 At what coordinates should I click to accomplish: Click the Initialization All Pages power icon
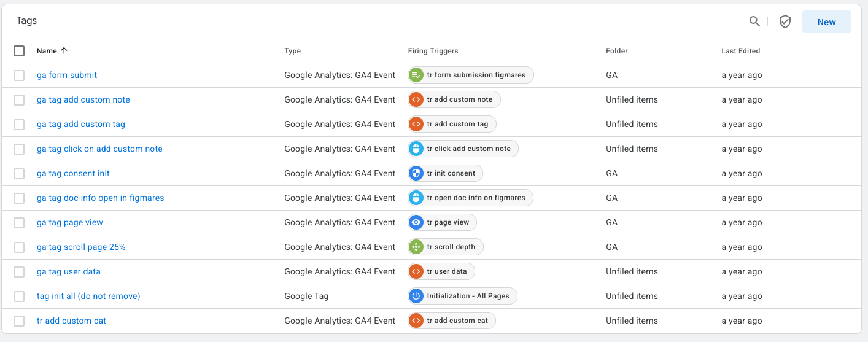(x=416, y=296)
